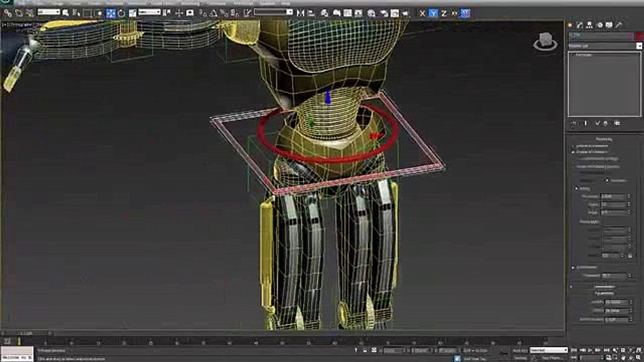Image resolution: width=644 pixels, height=362 pixels.
Task: Open the Rendered Frame Window
Action: (x=394, y=13)
